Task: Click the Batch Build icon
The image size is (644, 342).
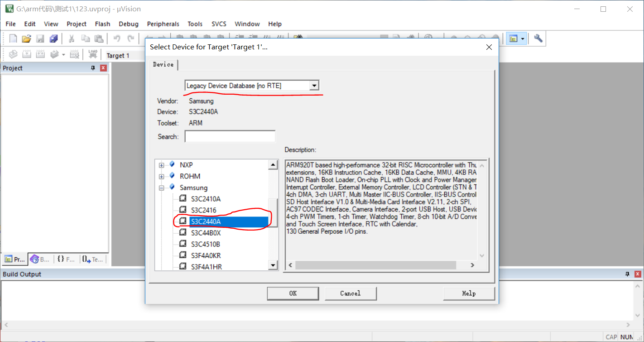Action: pyautogui.click(x=54, y=55)
